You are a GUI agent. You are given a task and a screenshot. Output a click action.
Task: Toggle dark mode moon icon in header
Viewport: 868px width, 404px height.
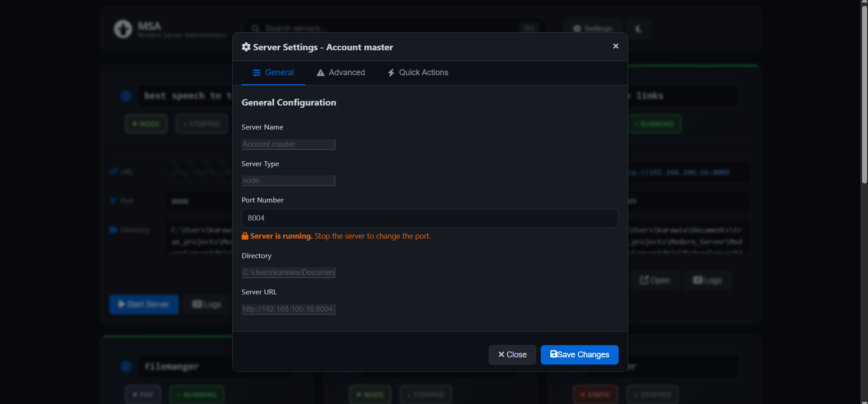pyautogui.click(x=639, y=29)
